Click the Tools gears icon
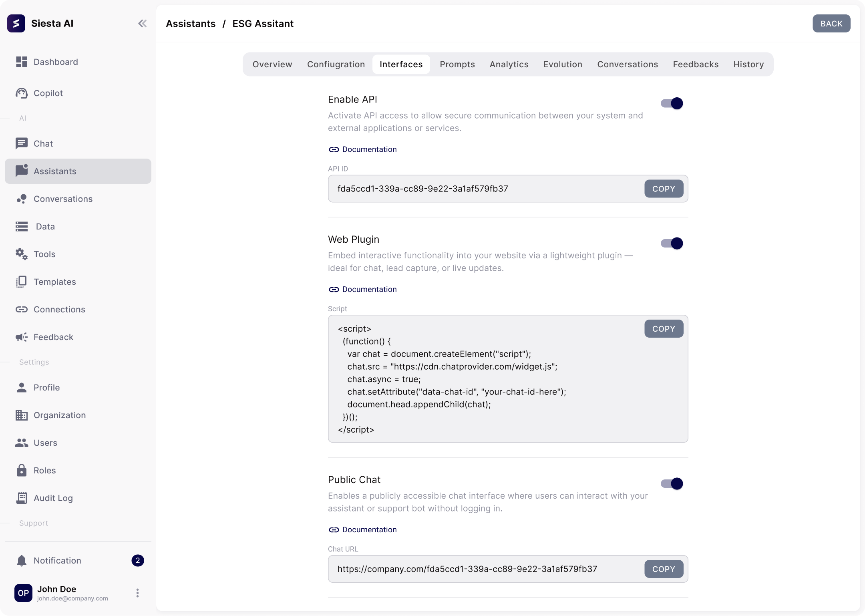The width and height of the screenshot is (865, 616). pos(22,254)
